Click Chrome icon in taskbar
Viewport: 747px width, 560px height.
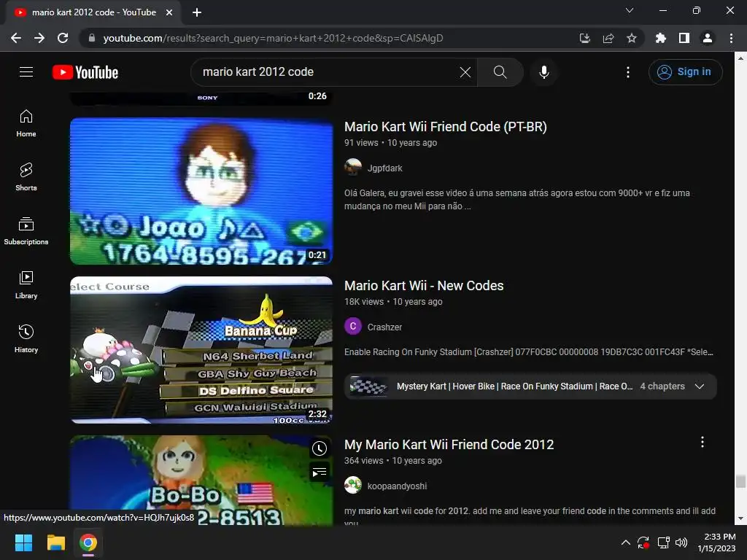click(x=88, y=542)
